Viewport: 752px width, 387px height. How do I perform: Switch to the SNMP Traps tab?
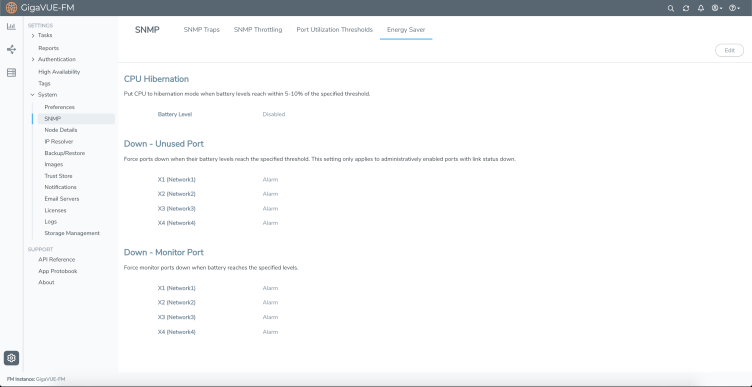click(201, 30)
